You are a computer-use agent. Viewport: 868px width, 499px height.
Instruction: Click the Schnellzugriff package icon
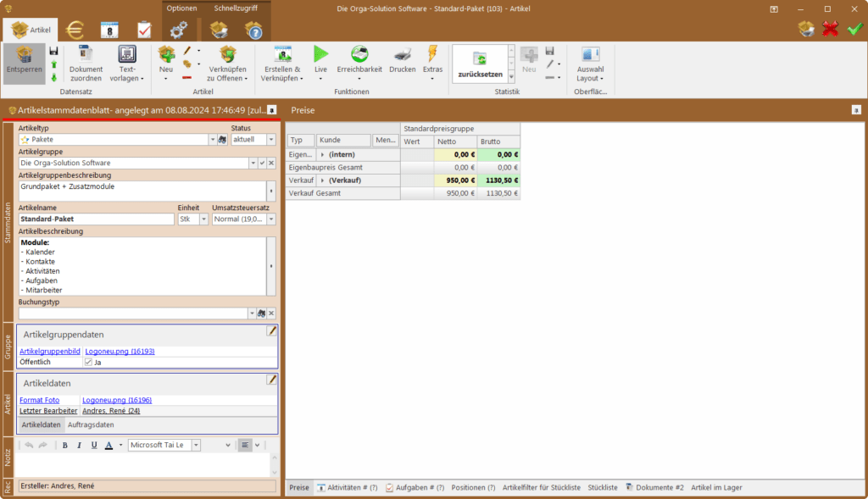(219, 30)
